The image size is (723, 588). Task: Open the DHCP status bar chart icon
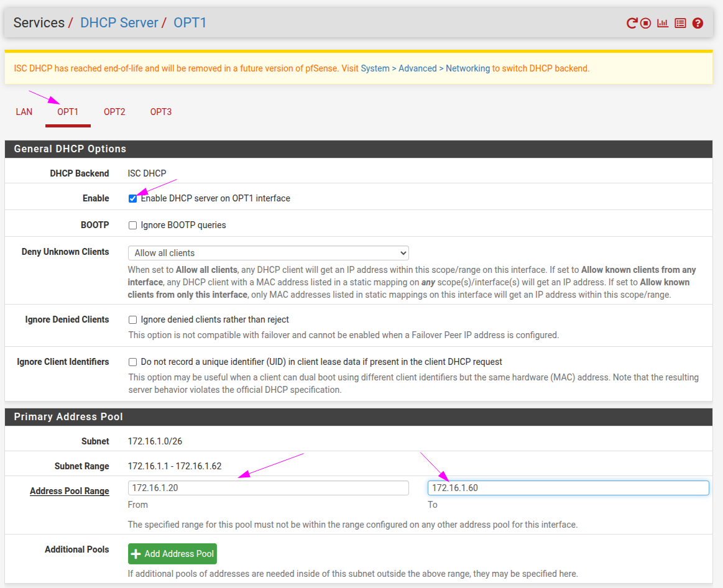coord(663,24)
